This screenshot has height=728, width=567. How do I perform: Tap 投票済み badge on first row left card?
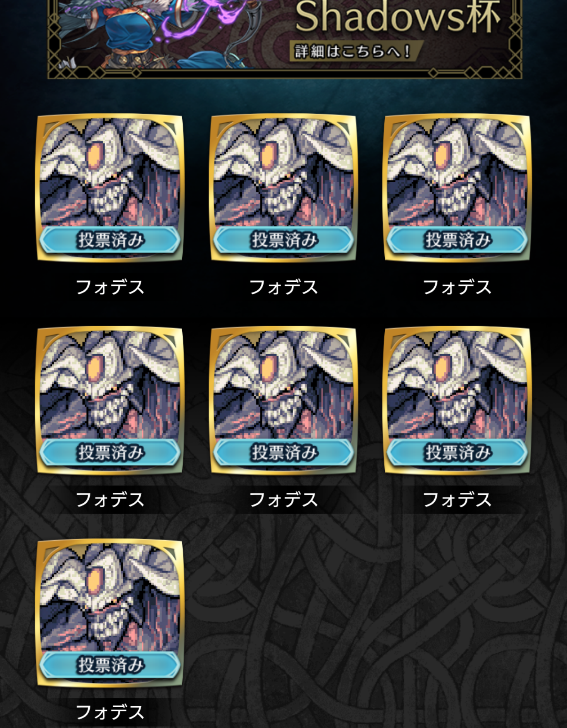pyautogui.click(x=110, y=240)
